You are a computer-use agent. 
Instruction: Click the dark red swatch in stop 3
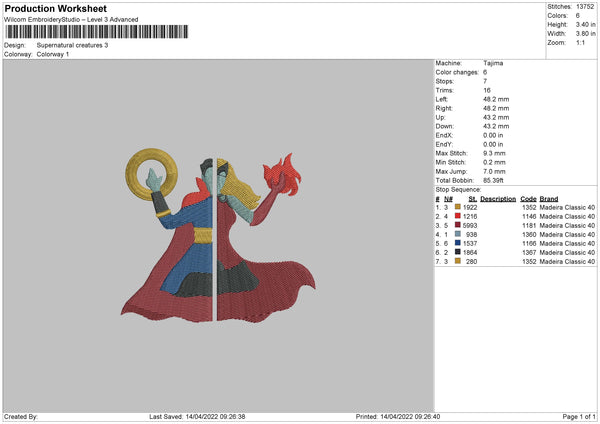pyautogui.click(x=458, y=225)
